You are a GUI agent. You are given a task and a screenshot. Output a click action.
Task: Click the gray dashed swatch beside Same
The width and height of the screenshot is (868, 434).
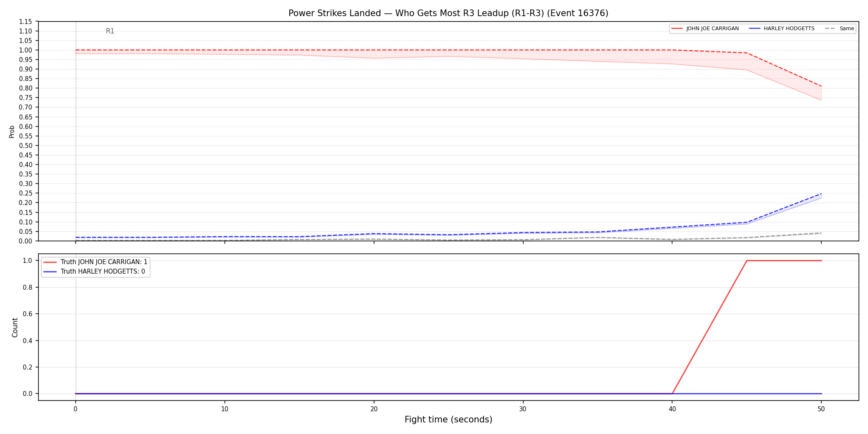click(830, 29)
